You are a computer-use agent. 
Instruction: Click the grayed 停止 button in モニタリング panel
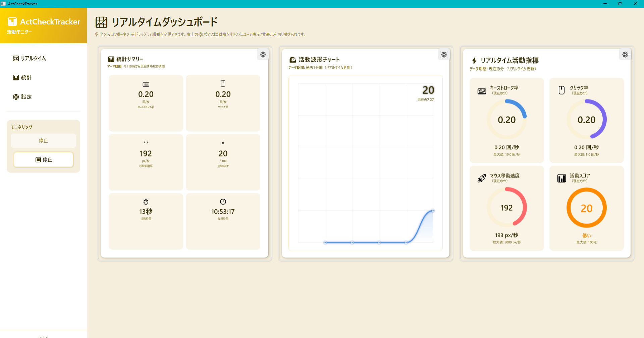[x=43, y=140]
